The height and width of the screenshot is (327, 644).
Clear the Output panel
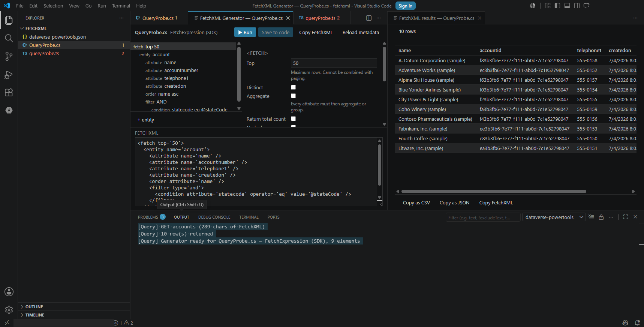[591, 217]
